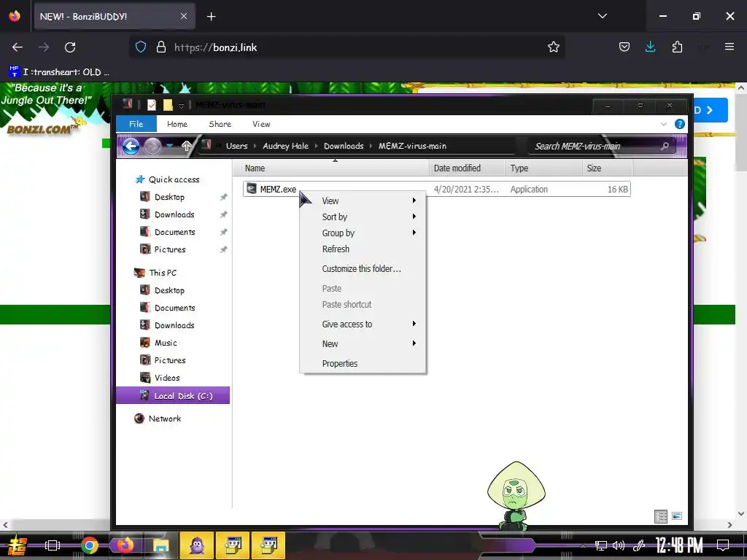Expand Group by submenu

tap(363, 233)
